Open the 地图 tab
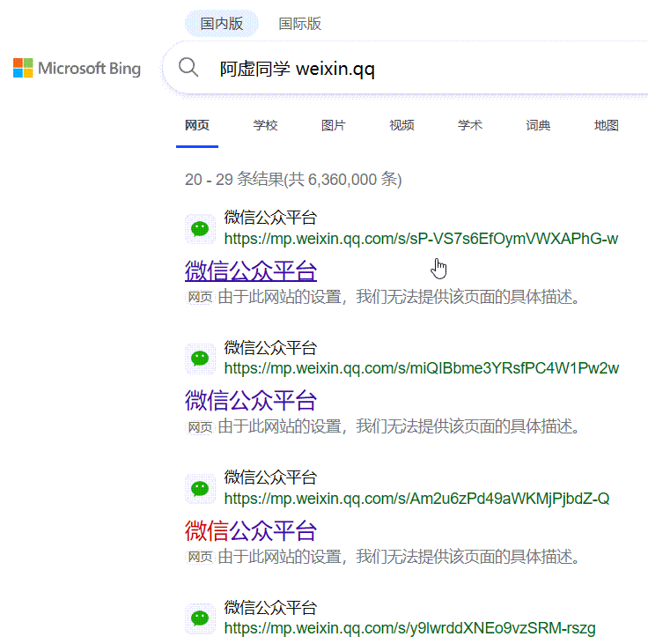 pyautogui.click(x=607, y=125)
